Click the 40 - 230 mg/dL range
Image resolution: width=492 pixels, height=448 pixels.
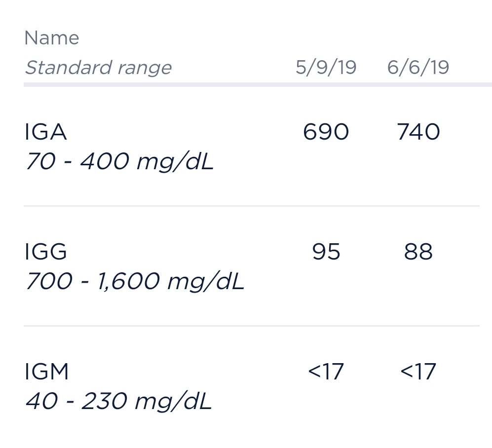[118, 402]
